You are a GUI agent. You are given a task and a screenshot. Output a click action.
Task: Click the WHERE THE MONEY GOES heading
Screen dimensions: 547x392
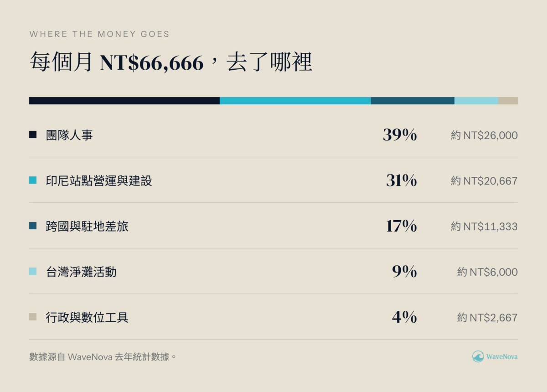pos(99,34)
